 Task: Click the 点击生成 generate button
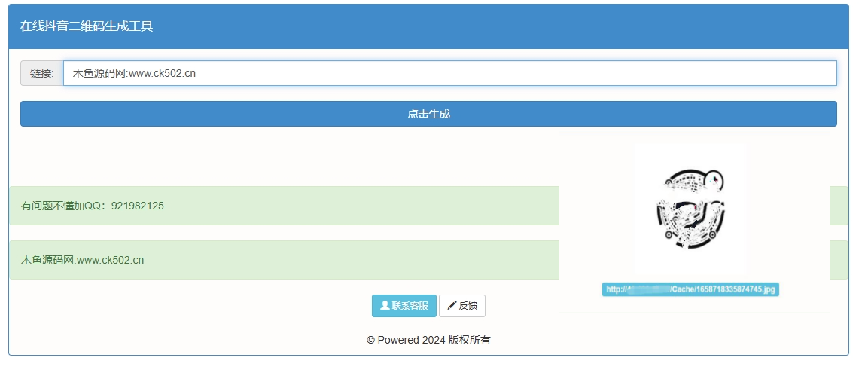click(x=428, y=114)
